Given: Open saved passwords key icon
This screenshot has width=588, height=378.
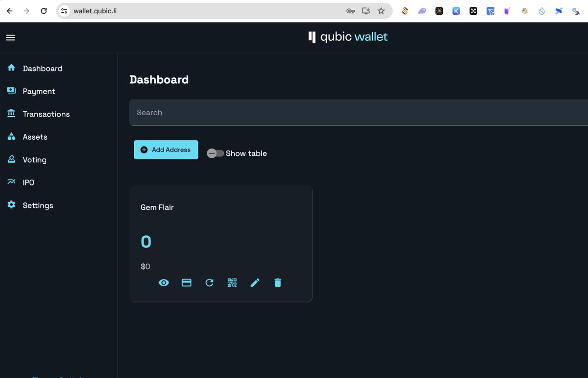Looking at the screenshot, I should (351, 11).
